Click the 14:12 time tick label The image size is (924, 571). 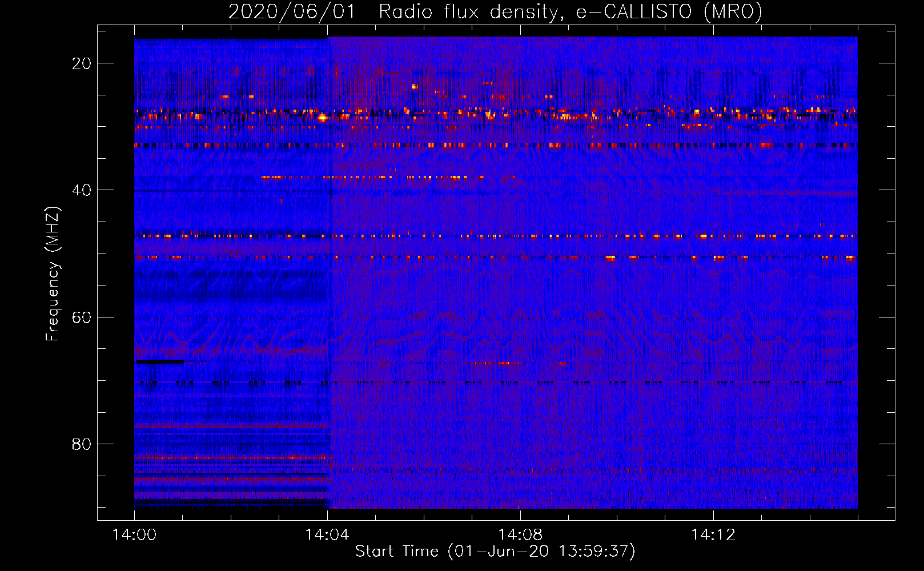point(713,534)
